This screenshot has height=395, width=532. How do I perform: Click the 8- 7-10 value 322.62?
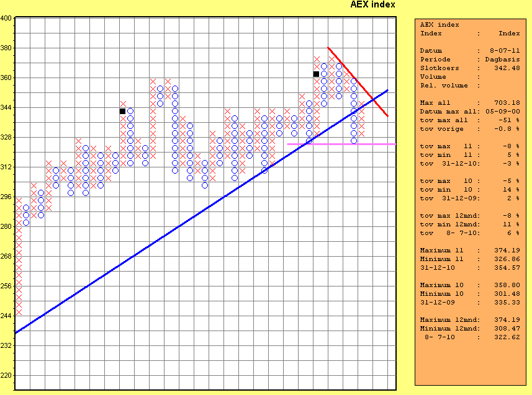tap(507, 337)
